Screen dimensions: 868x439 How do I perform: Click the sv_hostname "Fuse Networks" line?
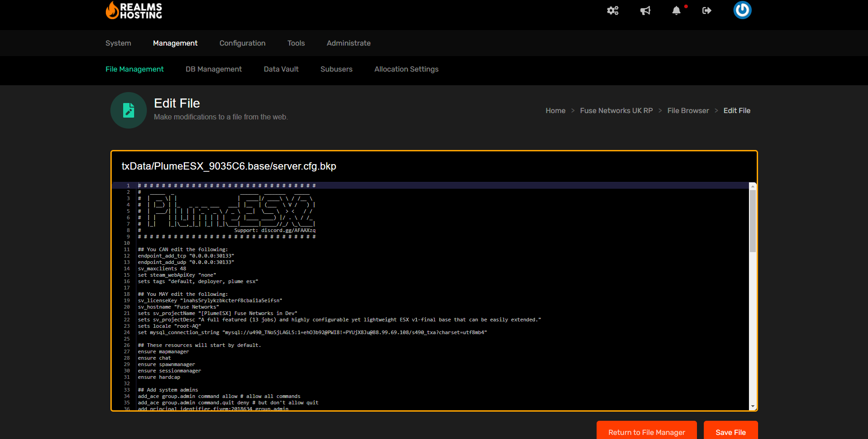178,307
